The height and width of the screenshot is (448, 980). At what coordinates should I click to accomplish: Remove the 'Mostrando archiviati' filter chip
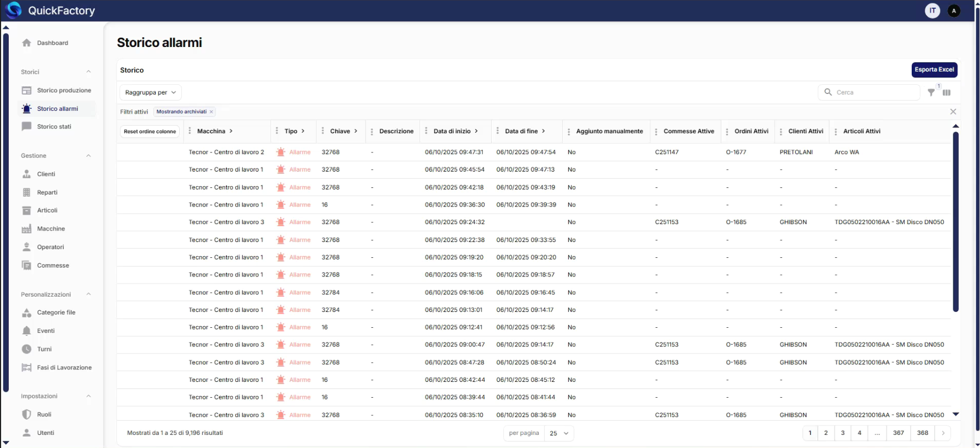tap(211, 112)
